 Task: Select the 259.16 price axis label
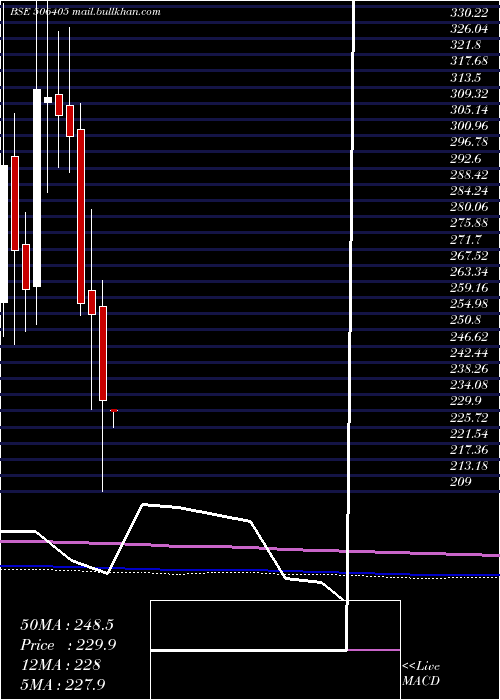click(x=469, y=288)
